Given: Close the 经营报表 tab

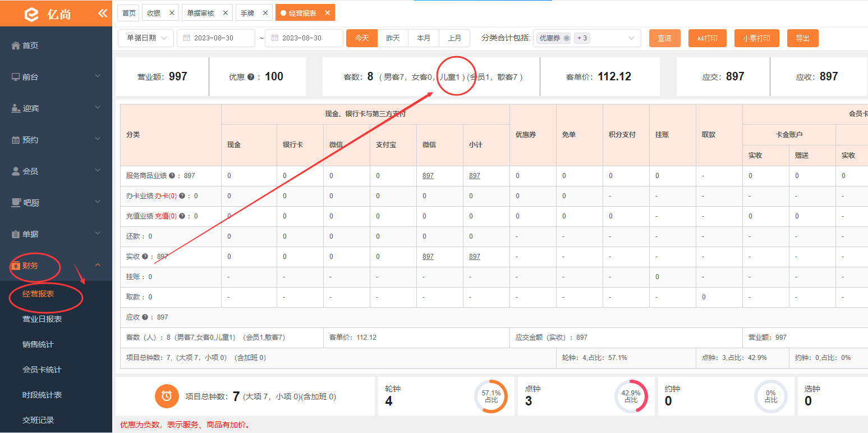Looking at the screenshot, I should [327, 13].
